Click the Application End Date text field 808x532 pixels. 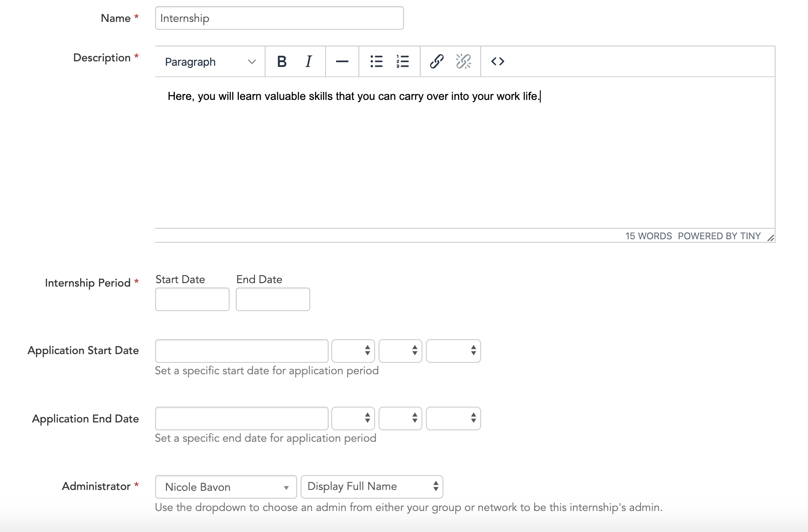(x=242, y=419)
